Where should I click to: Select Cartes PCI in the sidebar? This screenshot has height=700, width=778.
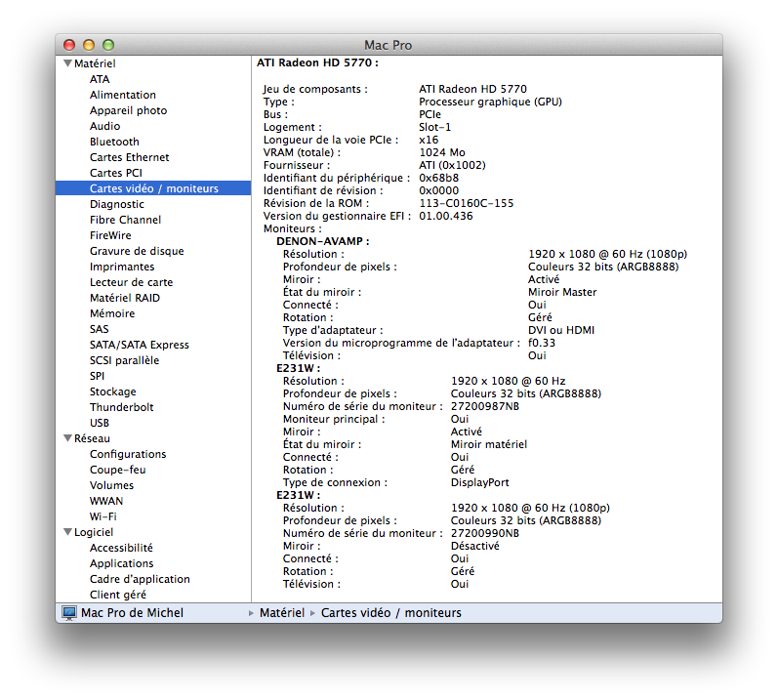[x=116, y=173]
